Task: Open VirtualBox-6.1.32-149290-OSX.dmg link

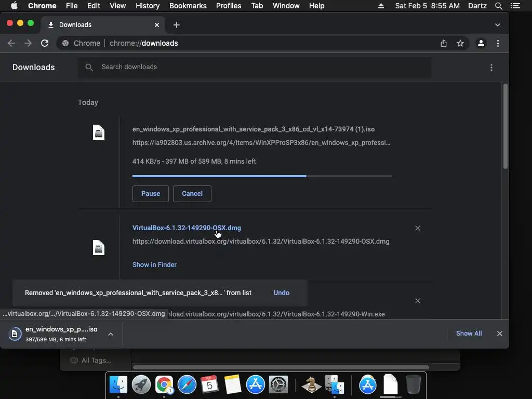Action: coord(187,228)
